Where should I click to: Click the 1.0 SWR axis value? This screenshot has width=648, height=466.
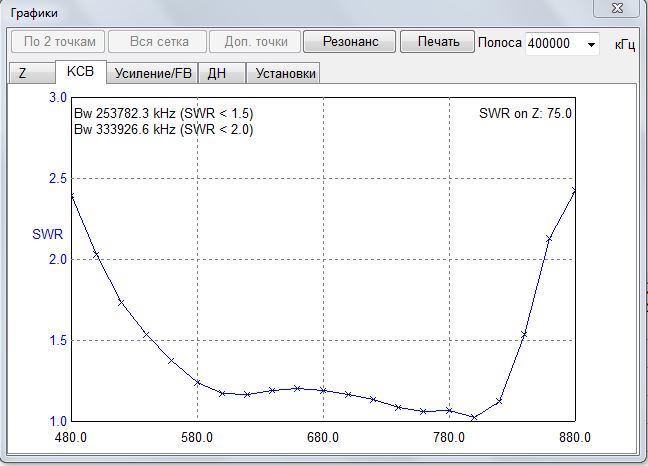pos(58,421)
